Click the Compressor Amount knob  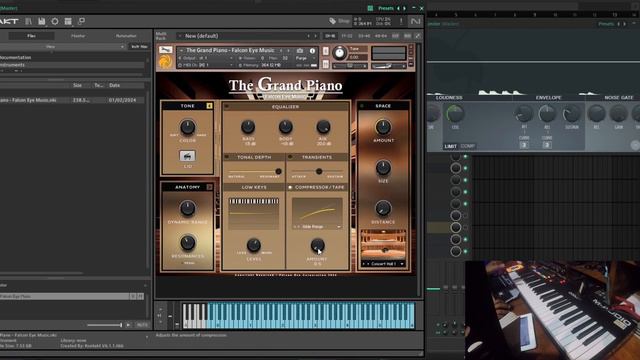coord(317,245)
